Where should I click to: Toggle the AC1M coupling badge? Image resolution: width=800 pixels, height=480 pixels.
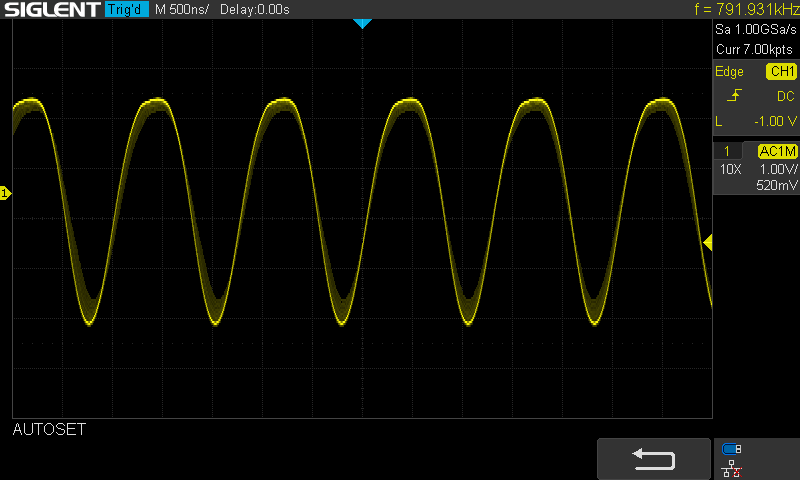point(777,151)
